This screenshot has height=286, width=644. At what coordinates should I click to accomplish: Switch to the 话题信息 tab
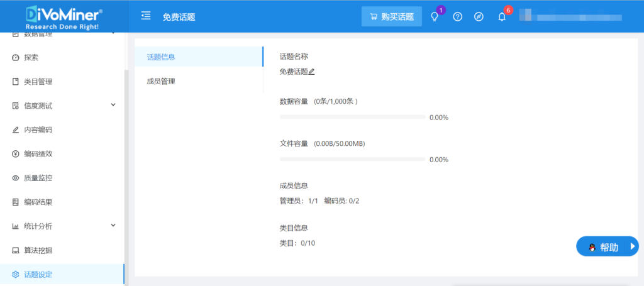[x=199, y=57]
